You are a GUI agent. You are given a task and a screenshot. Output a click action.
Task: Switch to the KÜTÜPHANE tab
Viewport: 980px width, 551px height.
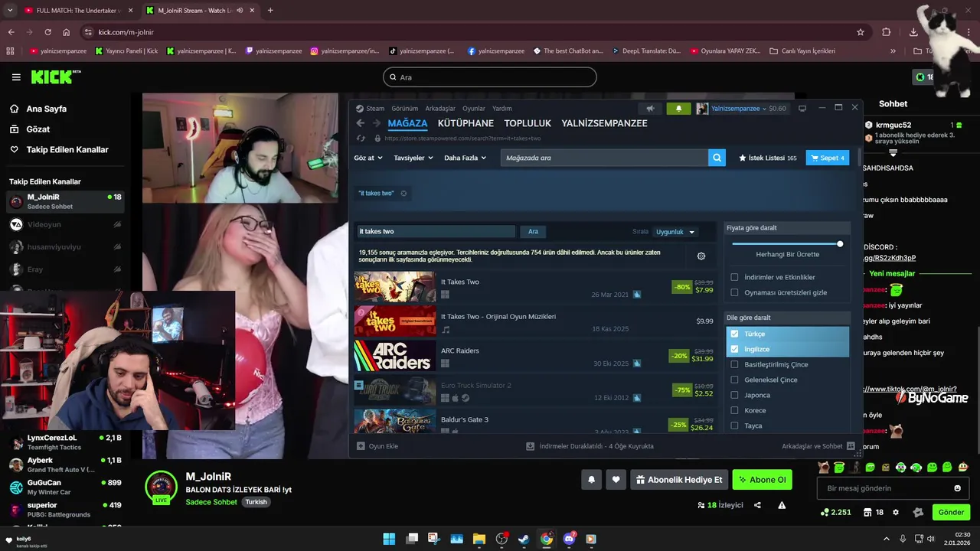tap(465, 123)
